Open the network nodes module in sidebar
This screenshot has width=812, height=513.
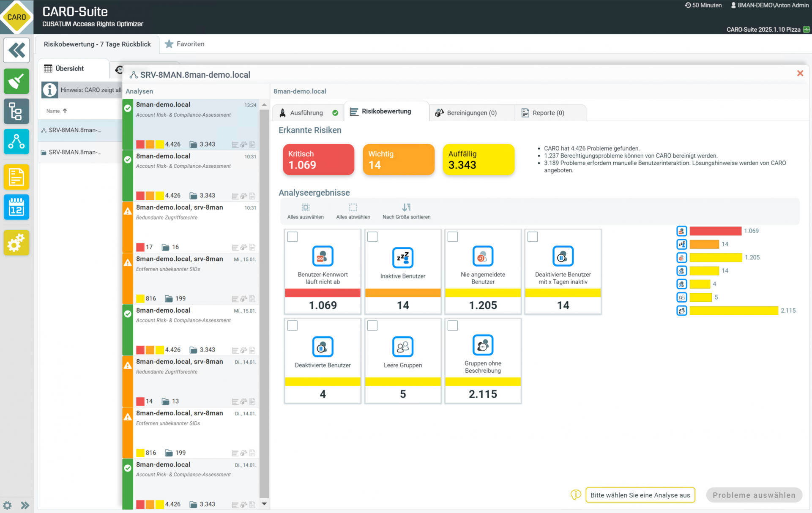[x=16, y=142]
